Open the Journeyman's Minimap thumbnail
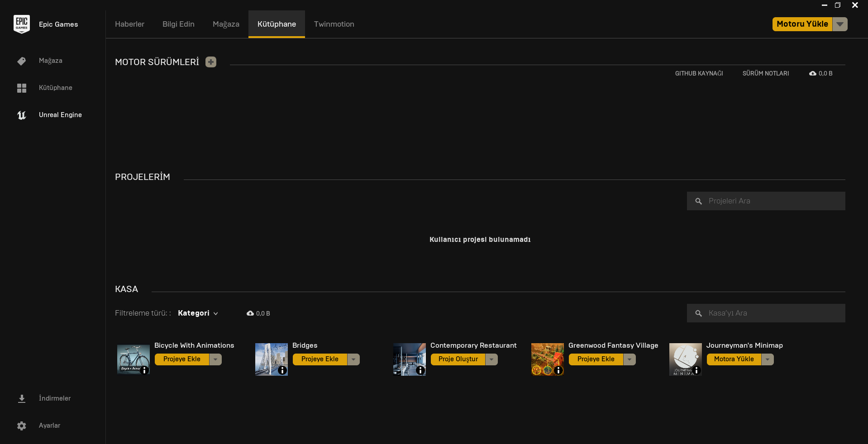Viewport: 868px width, 444px height. click(686, 359)
